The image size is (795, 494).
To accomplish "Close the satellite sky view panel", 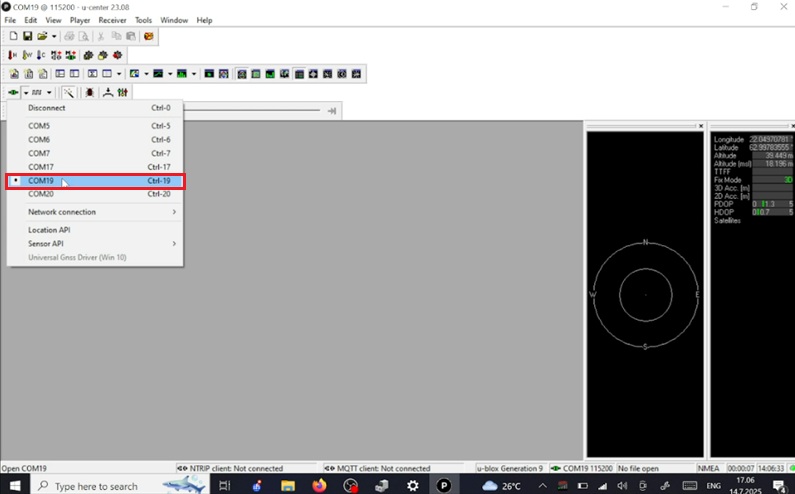I will click(x=700, y=126).
